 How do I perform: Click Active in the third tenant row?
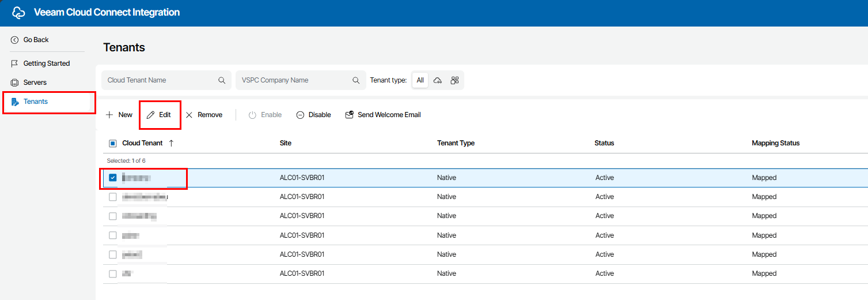pos(605,216)
